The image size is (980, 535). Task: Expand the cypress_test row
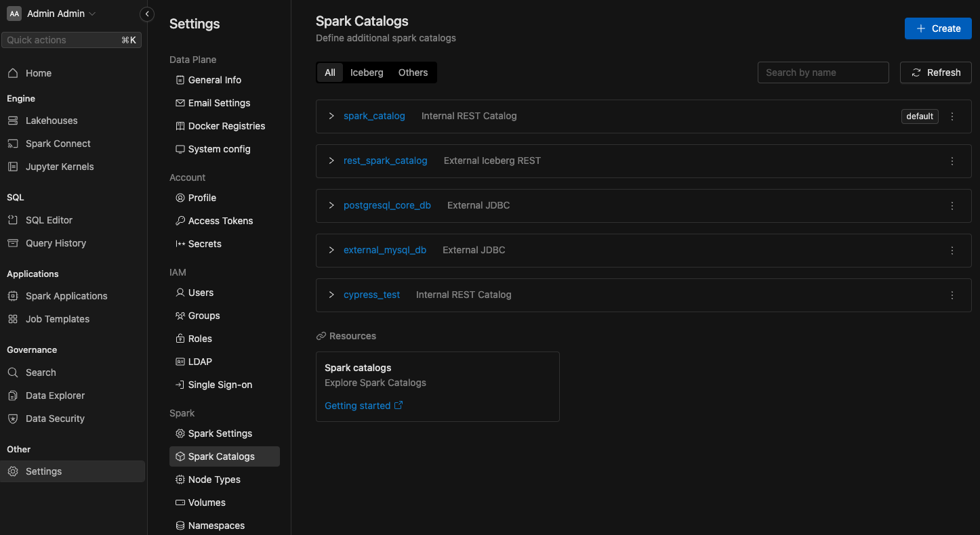pos(331,295)
